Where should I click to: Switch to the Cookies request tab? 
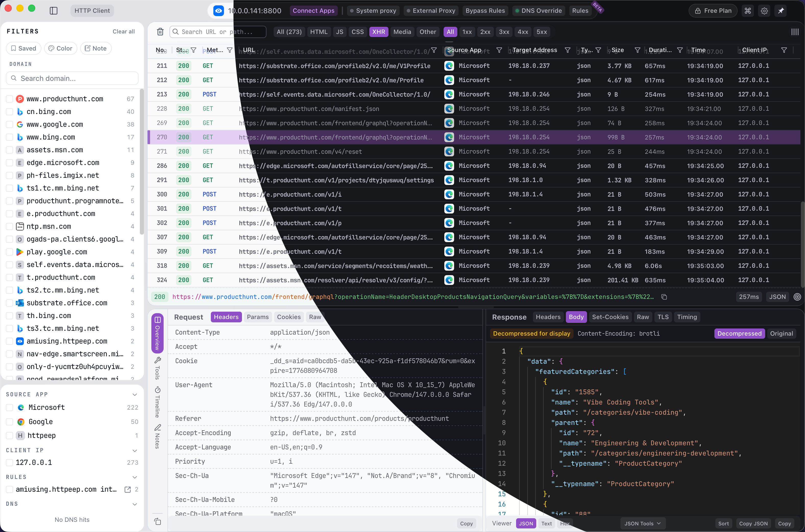(x=289, y=317)
